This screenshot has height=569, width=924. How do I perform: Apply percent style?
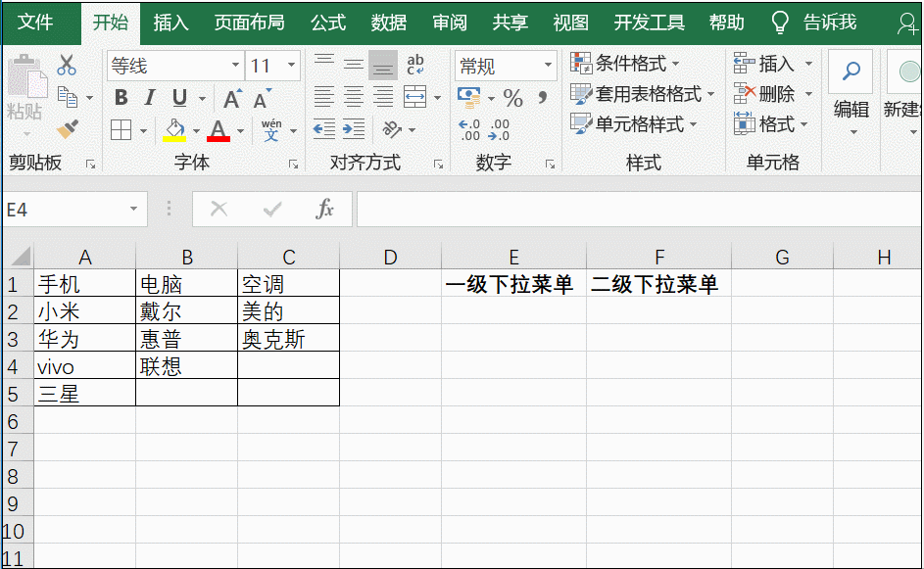coord(513,98)
